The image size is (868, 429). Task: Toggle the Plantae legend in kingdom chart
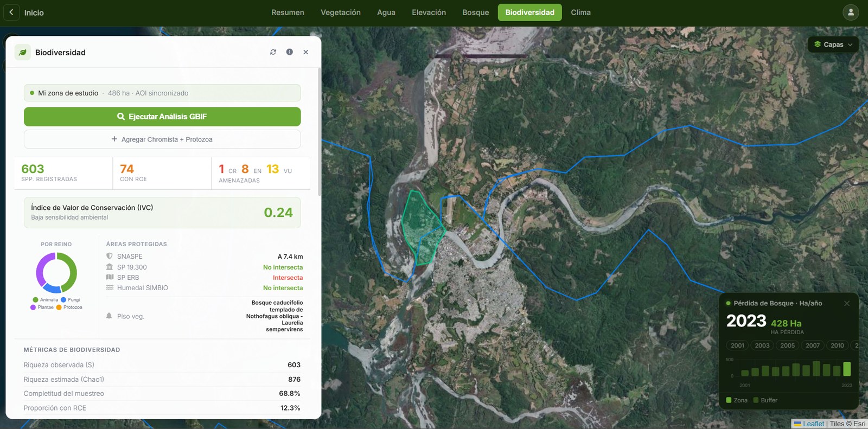pos(42,307)
